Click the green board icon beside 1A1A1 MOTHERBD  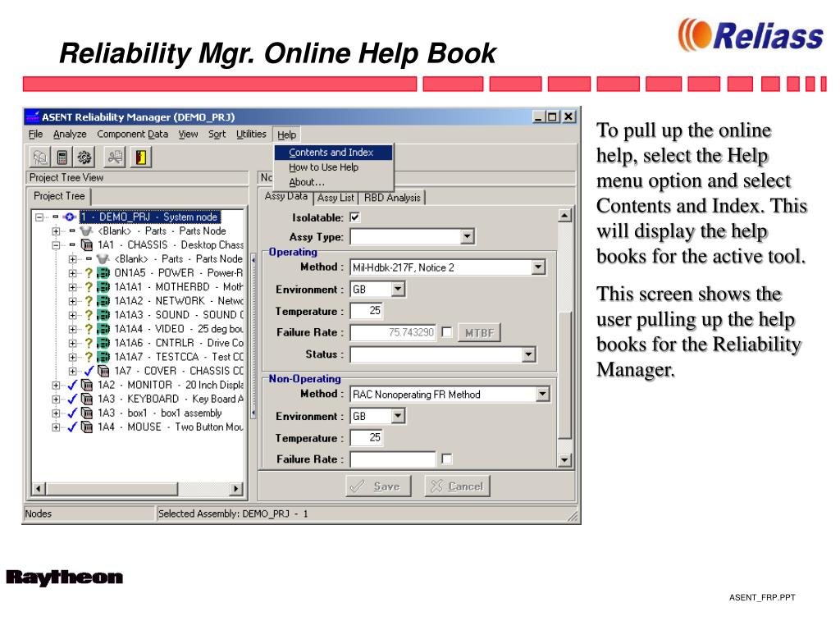click(x=103, y=287)
